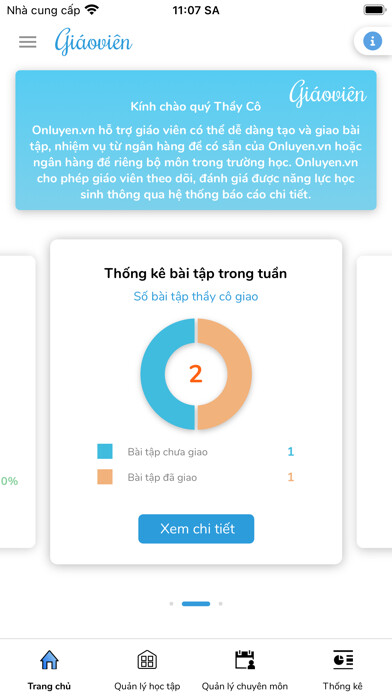Viewport: 392px width, 696px height.
Task: Open the hamburger menu
Action: click(x=28, y=42)
